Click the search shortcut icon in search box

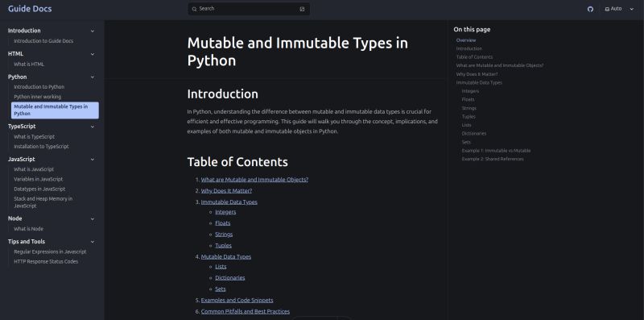pos(303,9)
